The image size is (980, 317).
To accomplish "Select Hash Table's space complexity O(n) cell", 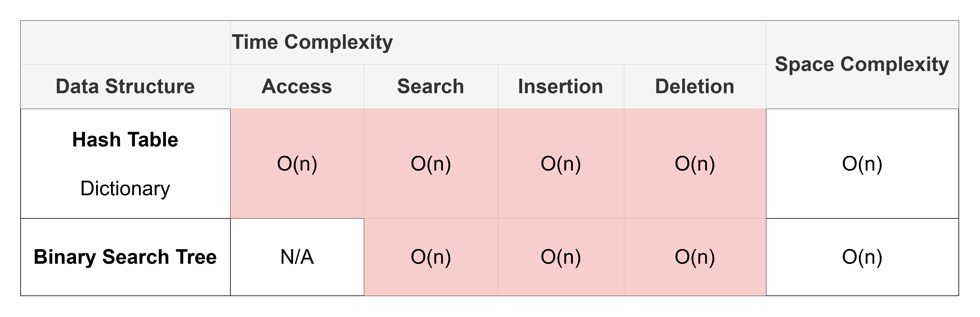I will pyautogui.click(x=862, y=164).
